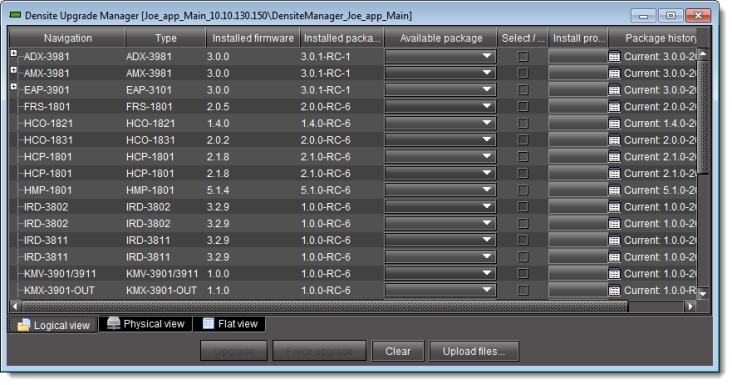Open package history icon for HCO-1821
This screenshot has height=385, width=732.
click(614, 124)
